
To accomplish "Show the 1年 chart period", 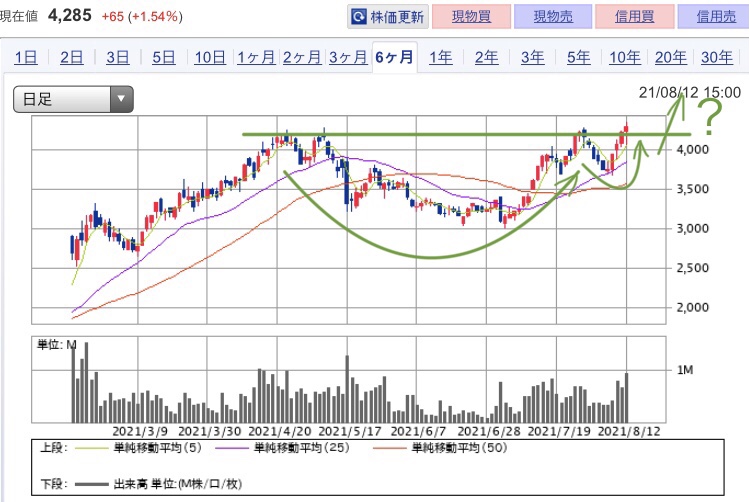I will [x=440, y=57].
